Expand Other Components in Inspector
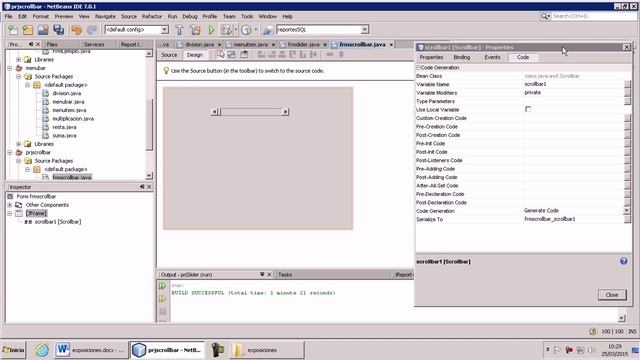 (x=10, y=205)
